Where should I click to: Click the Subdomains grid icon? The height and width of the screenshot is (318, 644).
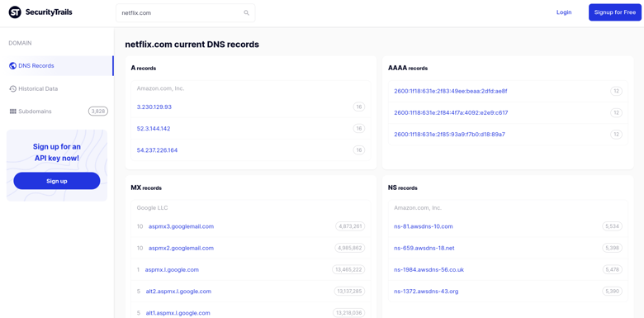pyautogui.click(x=12, y=112)
